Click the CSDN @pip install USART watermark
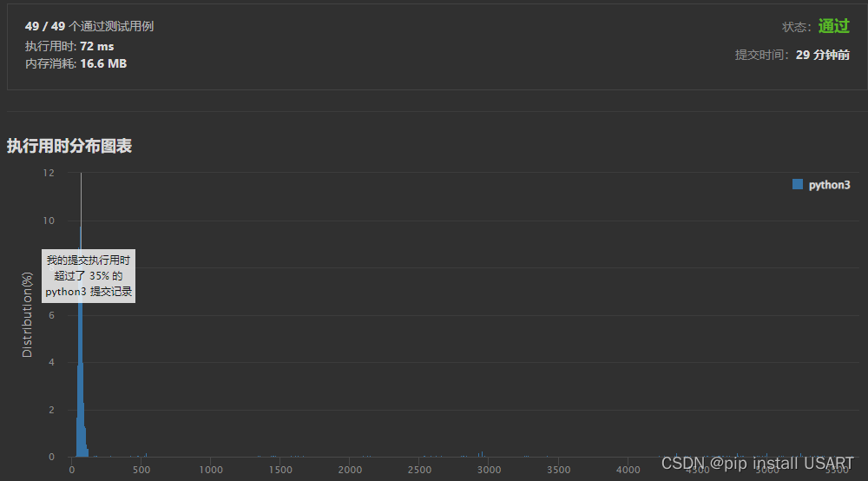This screenshot has width=868, height=481. pos(757,464)
